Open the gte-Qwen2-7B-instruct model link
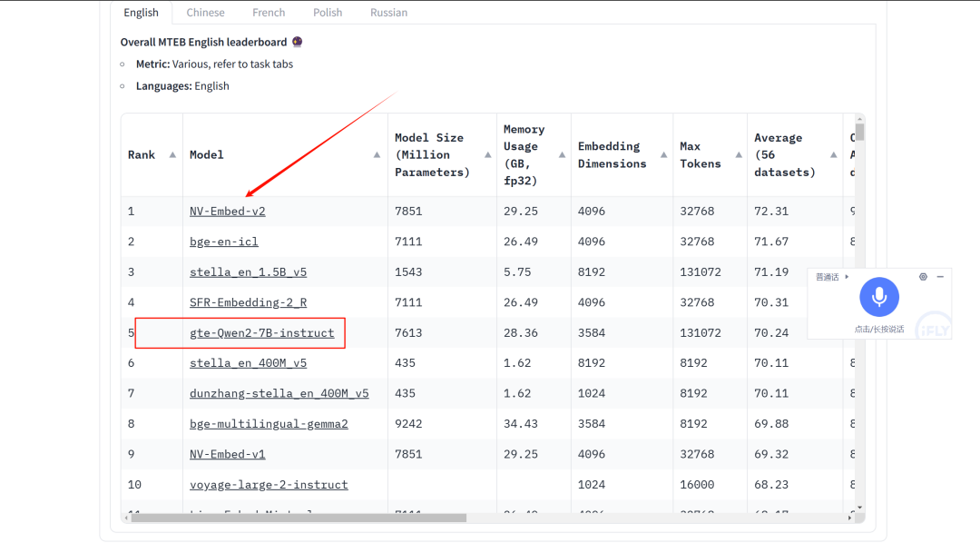980x553 pixels. tap(261, 333)
